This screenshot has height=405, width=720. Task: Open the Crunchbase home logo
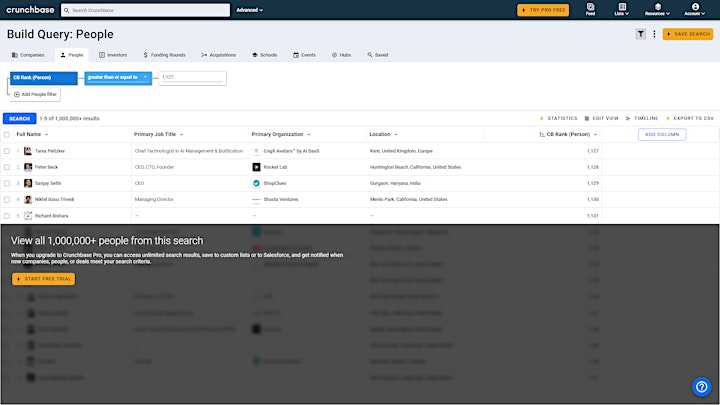[x=30, y=10]
